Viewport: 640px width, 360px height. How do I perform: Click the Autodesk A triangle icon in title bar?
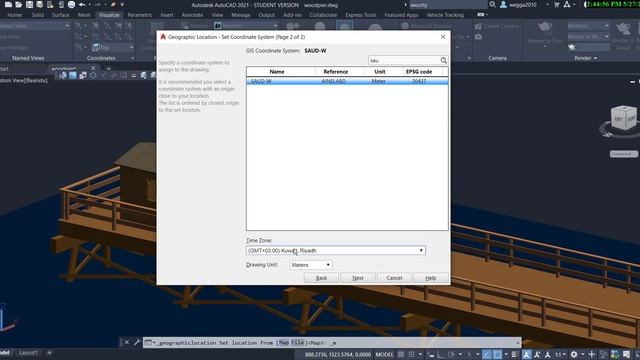[x=567, y=4]
